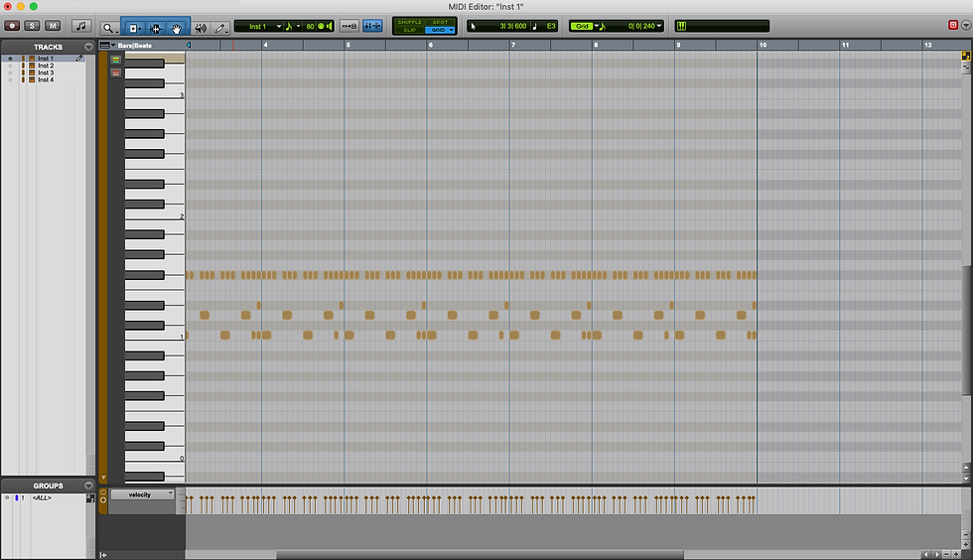Enable the Record button in toolbar
Viewport: 973px width, 560px height.
point(12,26)
